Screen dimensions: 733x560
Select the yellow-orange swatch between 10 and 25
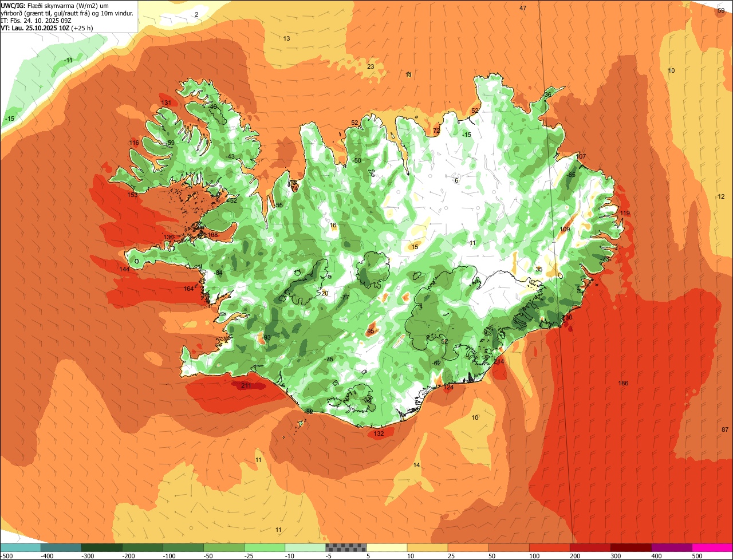[x=427, y=547]
